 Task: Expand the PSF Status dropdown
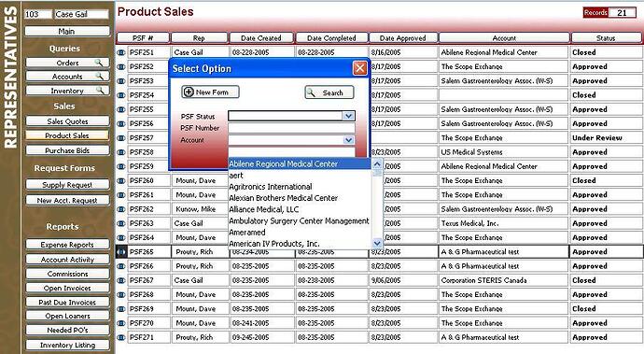click(348, 116)
